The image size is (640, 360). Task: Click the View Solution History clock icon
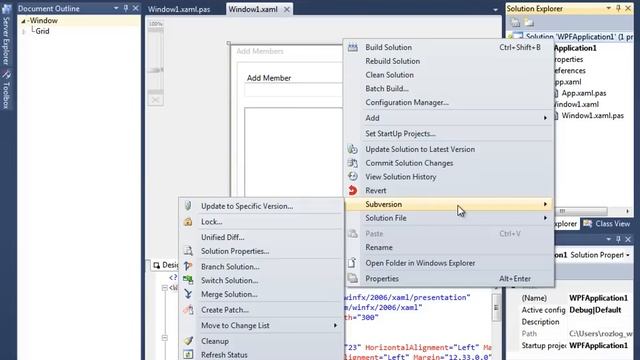pos(353,176)
